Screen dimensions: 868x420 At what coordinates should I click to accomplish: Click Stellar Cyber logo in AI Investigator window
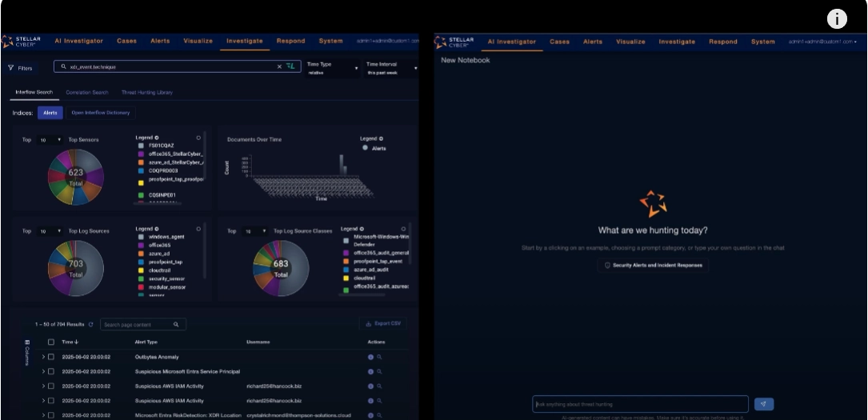[454, 42]
